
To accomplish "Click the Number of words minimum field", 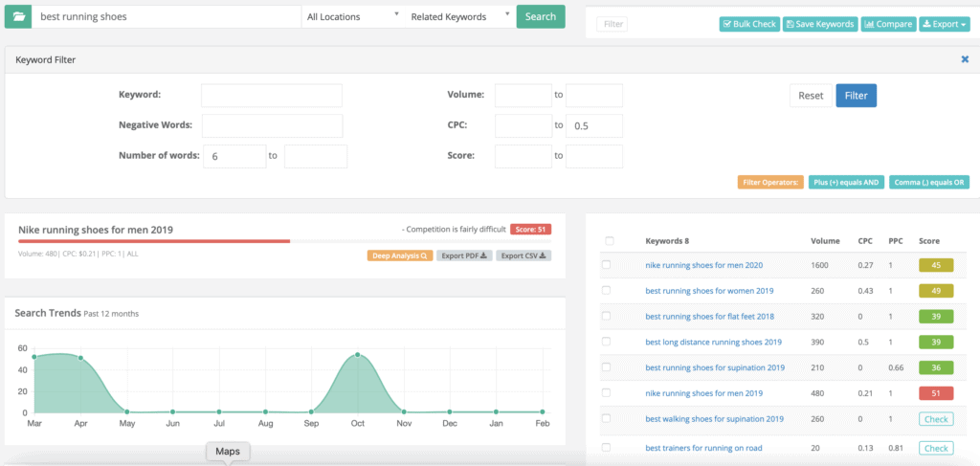I will pyautogui.click(x=235, y=156).
